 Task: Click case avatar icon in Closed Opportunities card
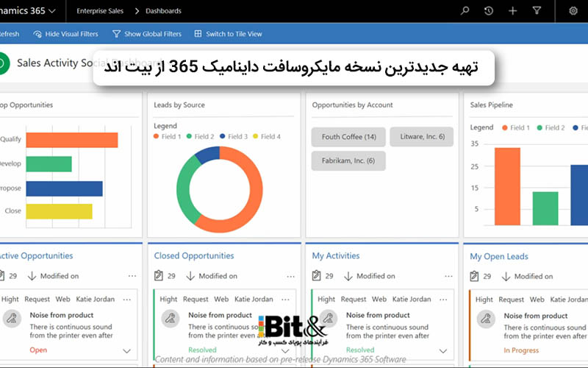click(171, 319)
